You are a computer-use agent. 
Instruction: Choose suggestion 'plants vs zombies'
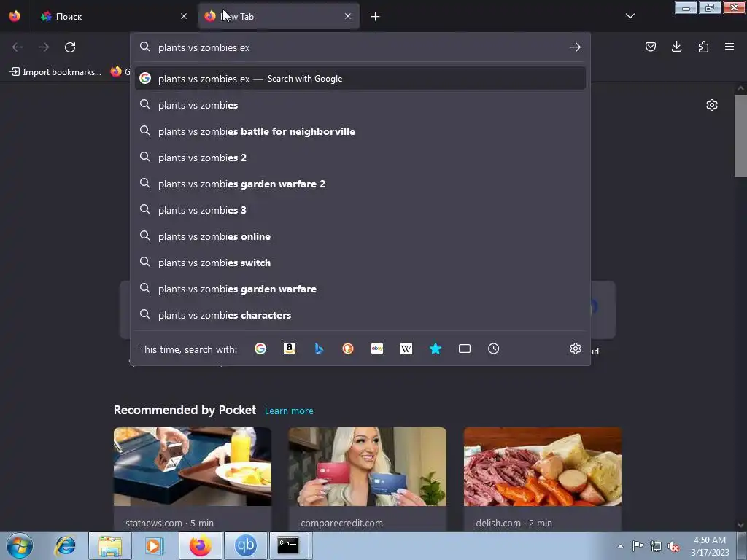(360, 105)
